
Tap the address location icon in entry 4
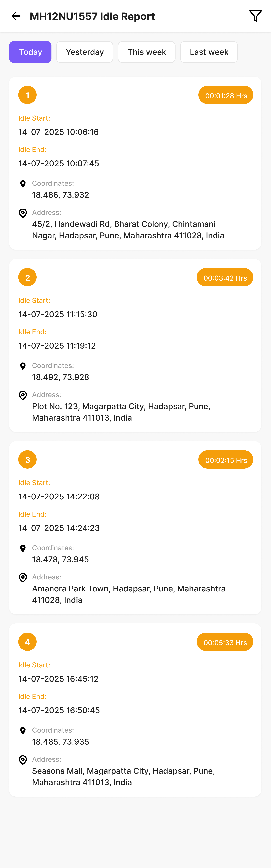pos(23,760)
